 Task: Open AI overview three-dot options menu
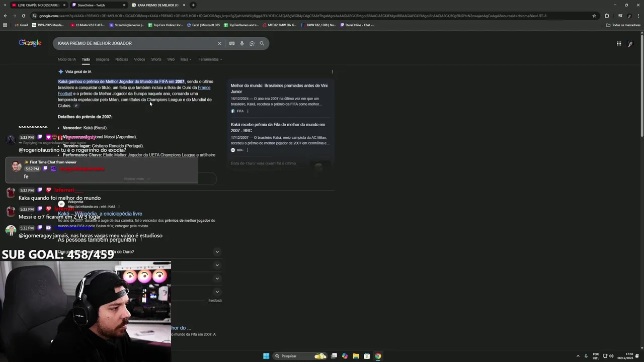coord(332,72)
